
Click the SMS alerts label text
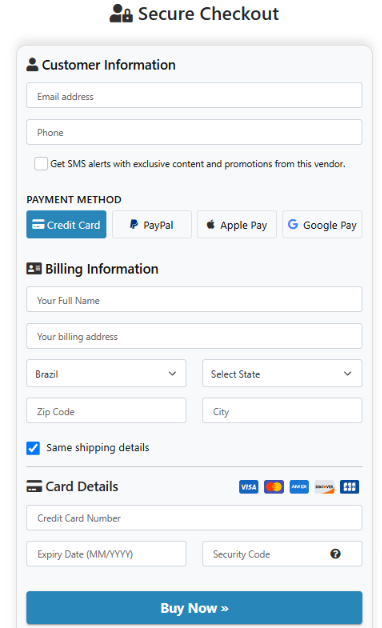coord(198,164)
